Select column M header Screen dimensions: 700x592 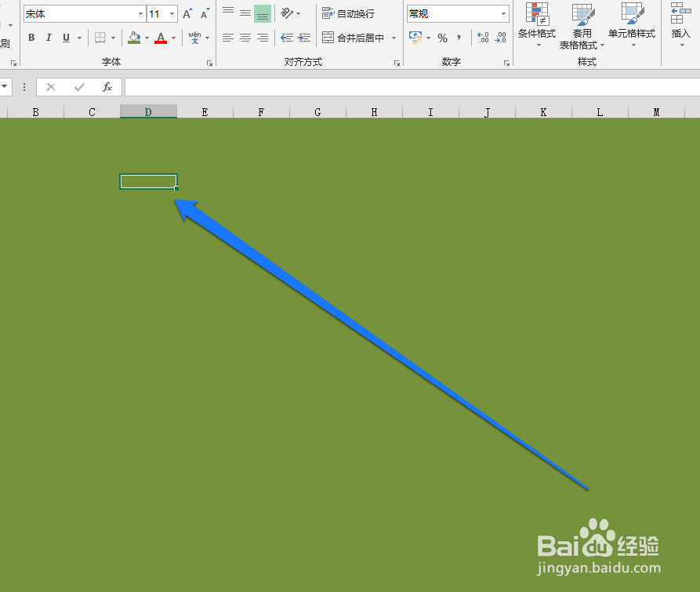coord(656,112)
